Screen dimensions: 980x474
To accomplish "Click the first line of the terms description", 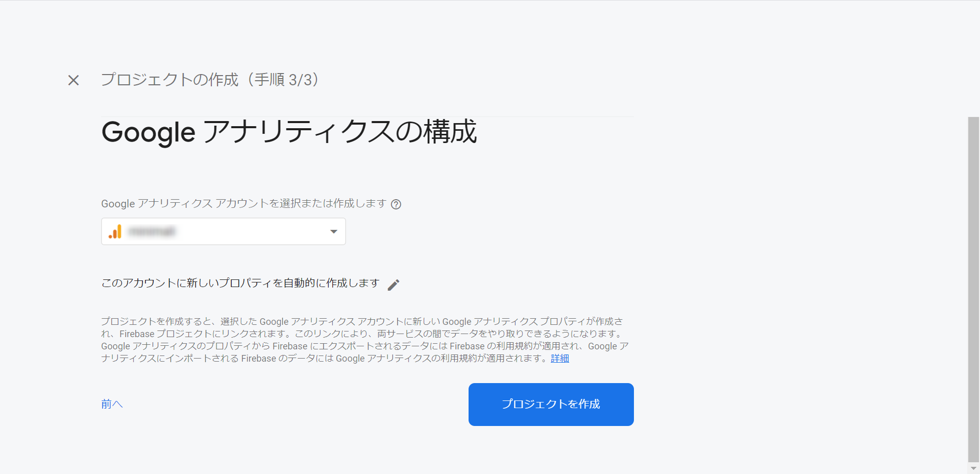I will click(361, 321).
